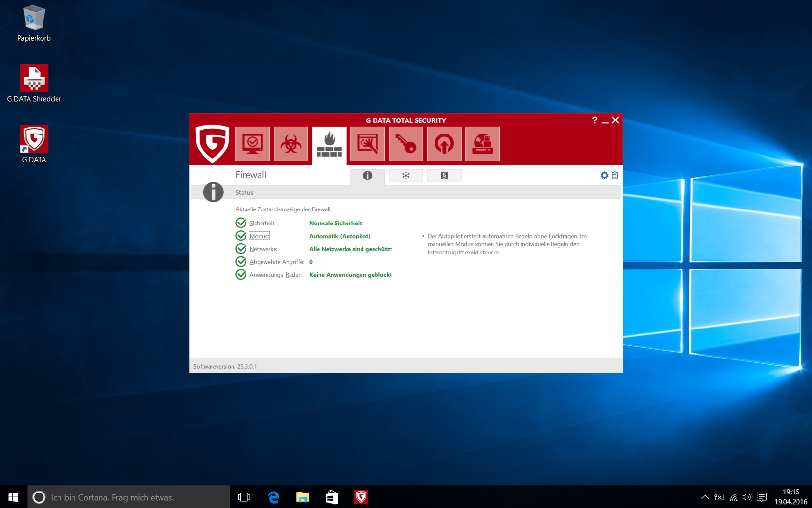The image size is (812, 508).
Task: Click the Abgewehrte Angriffe link
Action: click(277, 262)
